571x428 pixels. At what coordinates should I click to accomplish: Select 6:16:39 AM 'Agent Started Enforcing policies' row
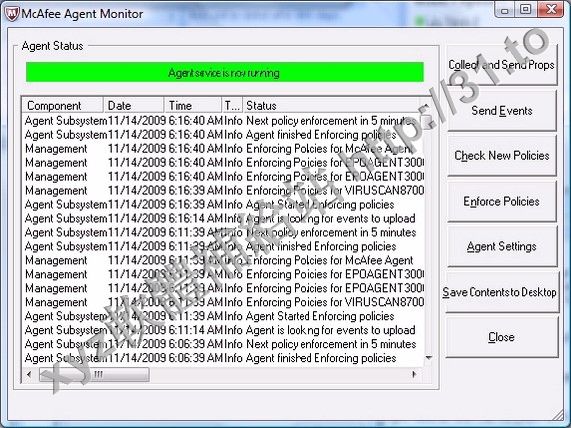[x=224, y=204]
